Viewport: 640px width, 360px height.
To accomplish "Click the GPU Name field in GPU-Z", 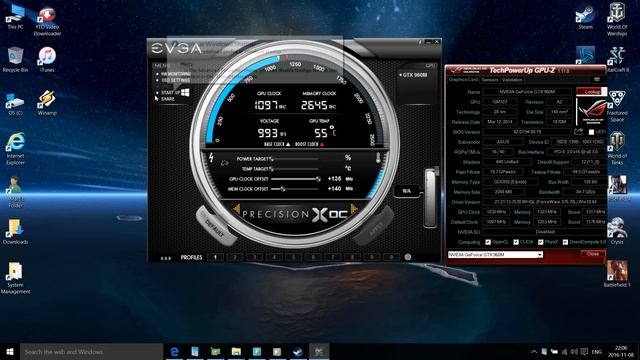I will (527, 92).
